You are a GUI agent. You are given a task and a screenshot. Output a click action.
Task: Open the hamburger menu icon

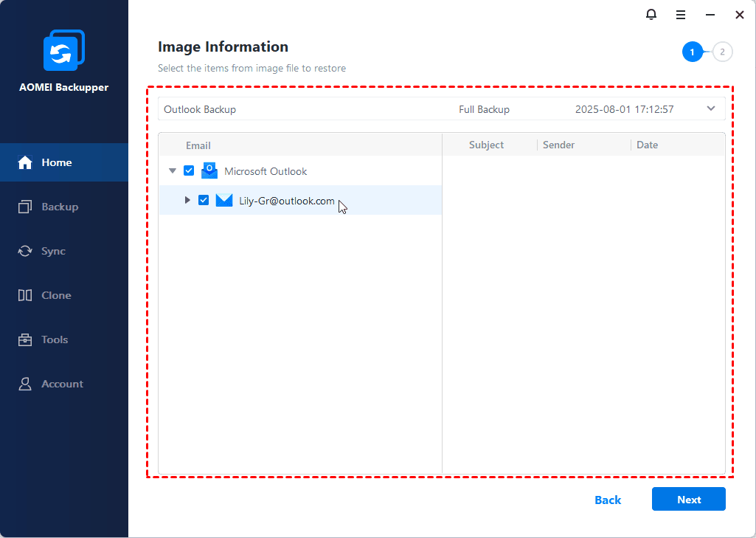pos(681,15)
